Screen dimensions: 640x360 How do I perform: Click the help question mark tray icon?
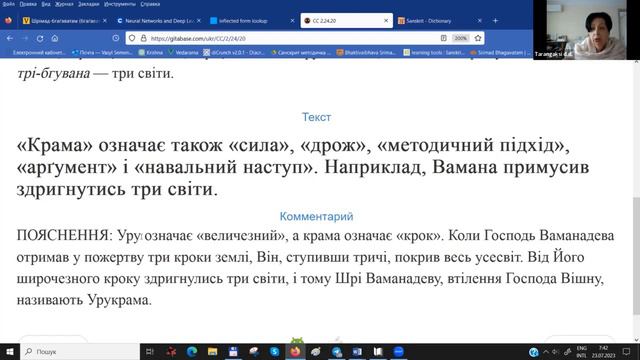pyautogui.click(x=533, y=352)
